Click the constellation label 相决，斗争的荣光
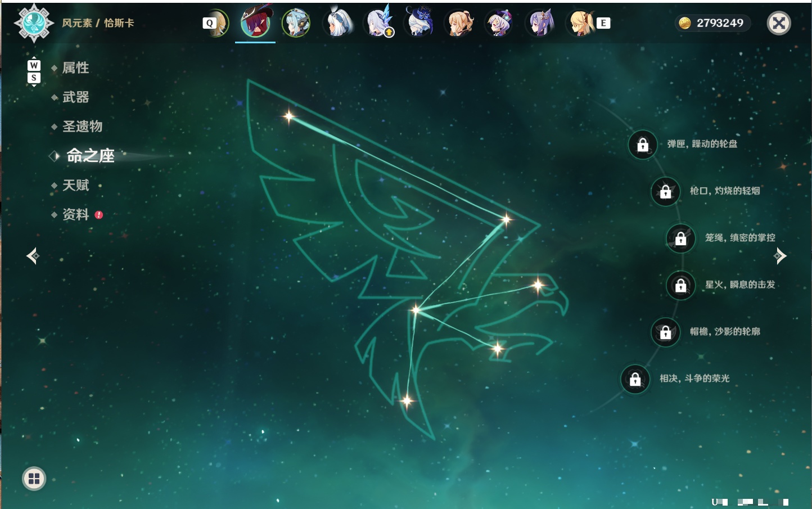This screenshot has width=812, height=509. pyautogui.click(x=694, y=379)
